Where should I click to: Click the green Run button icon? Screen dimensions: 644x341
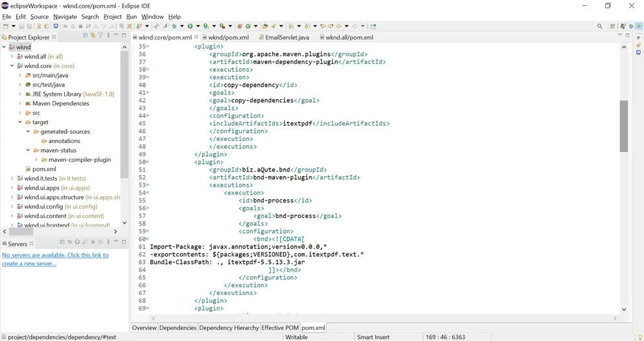point(190,27)
